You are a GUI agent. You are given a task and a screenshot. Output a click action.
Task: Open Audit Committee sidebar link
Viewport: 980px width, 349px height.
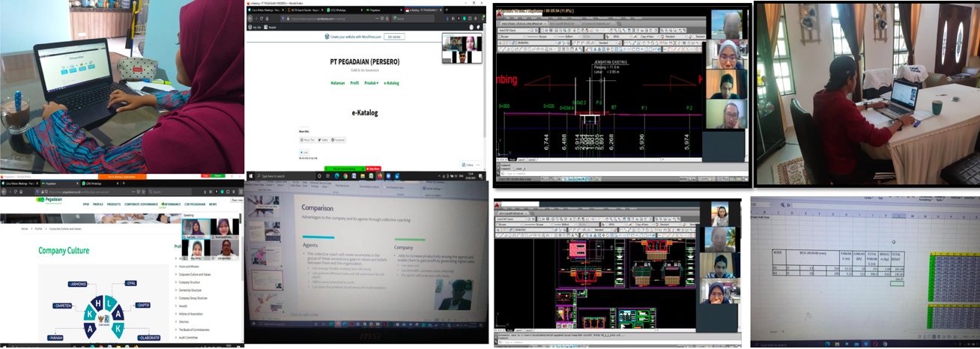(x=188, y=338)
